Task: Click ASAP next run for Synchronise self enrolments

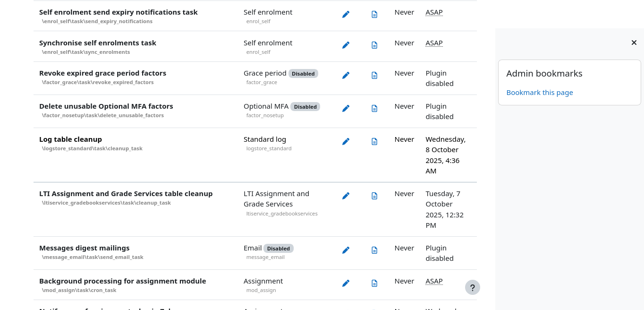Action: [x=434, y=43]
